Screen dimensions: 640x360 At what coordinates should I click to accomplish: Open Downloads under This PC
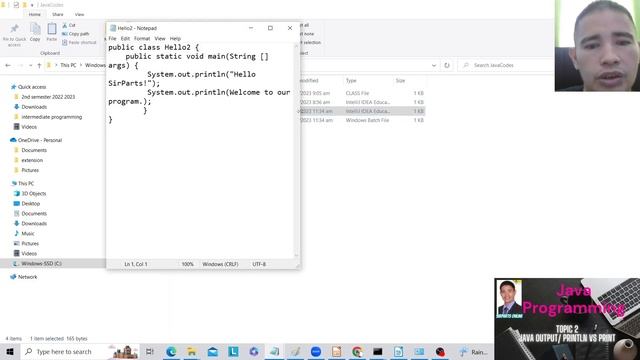pyautogui.click(x=34, y=224)
